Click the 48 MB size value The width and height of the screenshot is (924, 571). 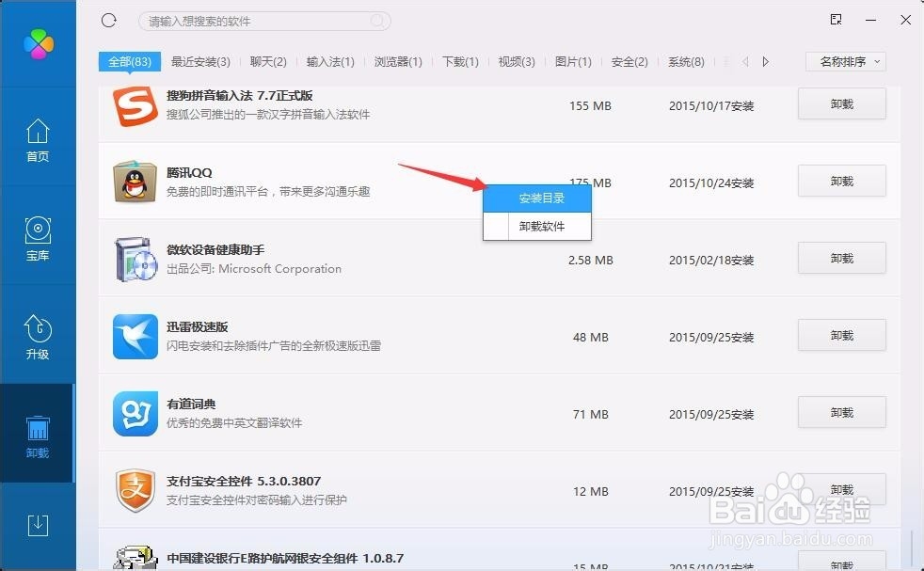591,338
